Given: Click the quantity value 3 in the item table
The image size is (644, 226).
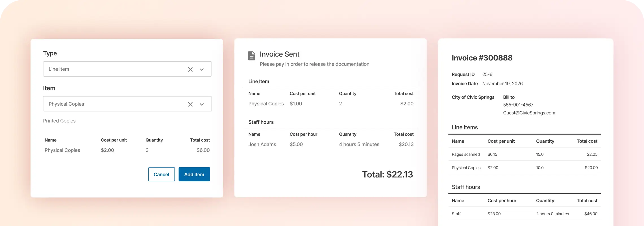Looking at the screenshot, I should pos(147,150).
